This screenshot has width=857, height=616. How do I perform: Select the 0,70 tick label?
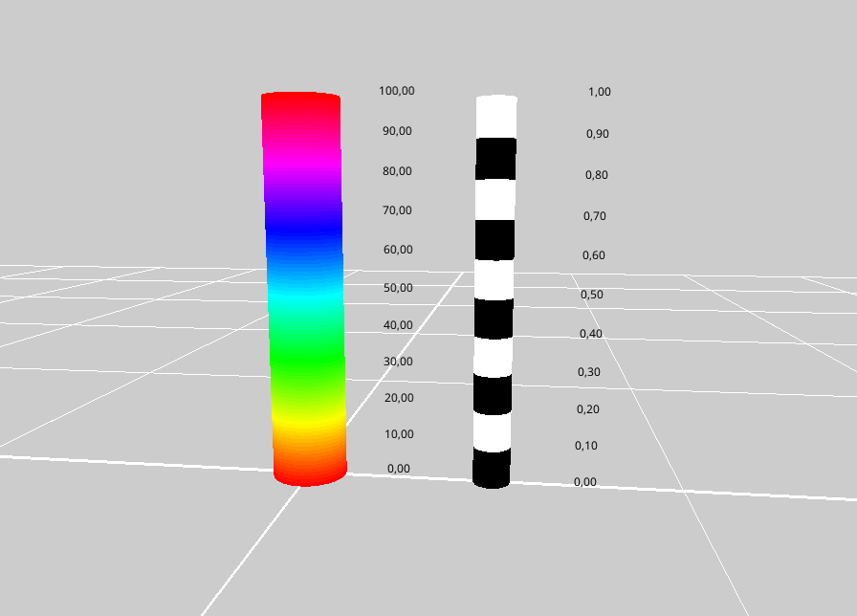(x=595, y=216)
